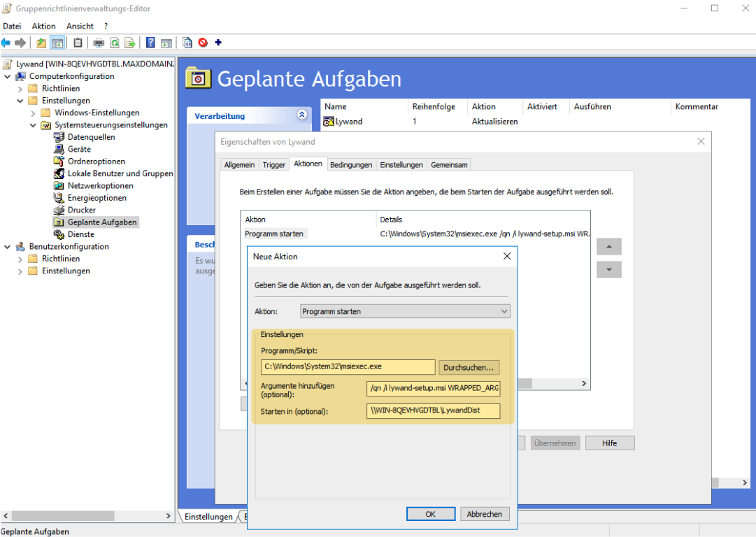756x537 pixels.
Task: Move action down with the down-arrow button
Action: coord(609,269)
